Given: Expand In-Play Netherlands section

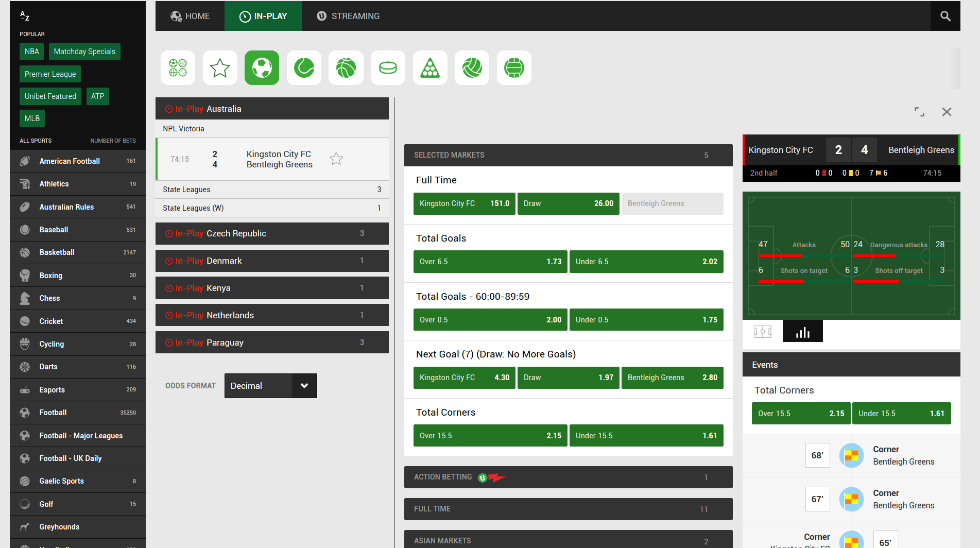Looking at the screenshot, I should click(x=272, y=315).
